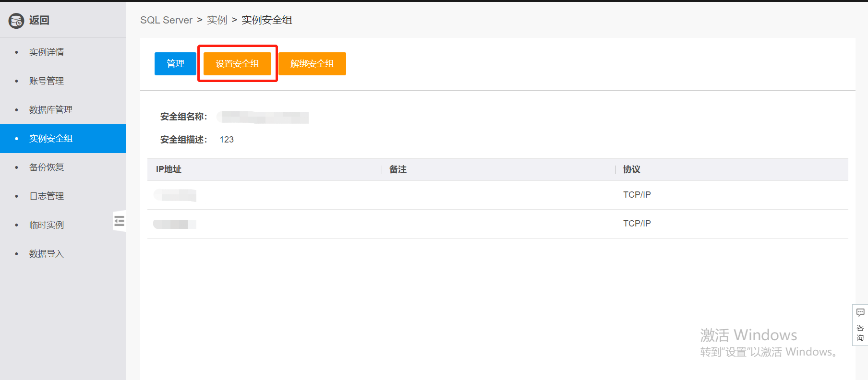The height and width of the screenshot is (380, 868).
Task: Click the SQL Server breadcrumb link
Action: point(166,20)
